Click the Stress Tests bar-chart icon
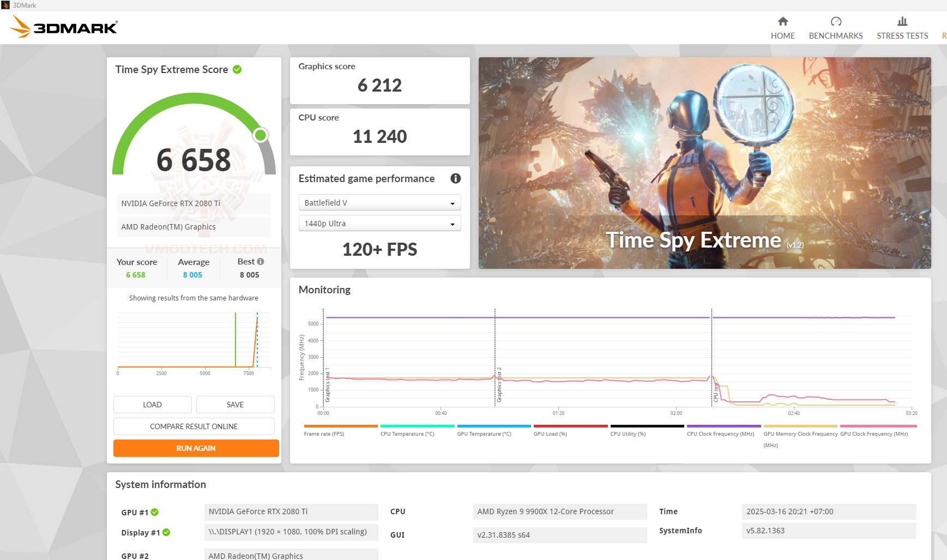The image size is (947, 560). pyautogui.click(x=902, y=21)
